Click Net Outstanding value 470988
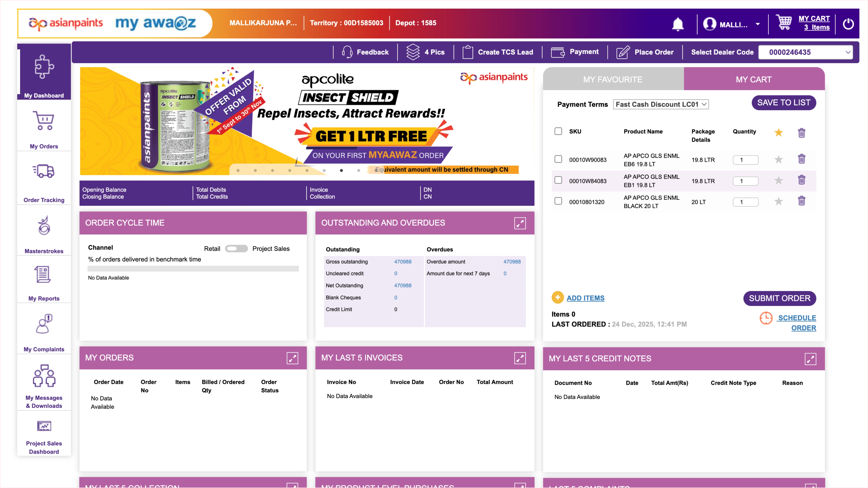The height and width of the screenshot is (488, 868). pyautogui.click(x=403, y=286)
